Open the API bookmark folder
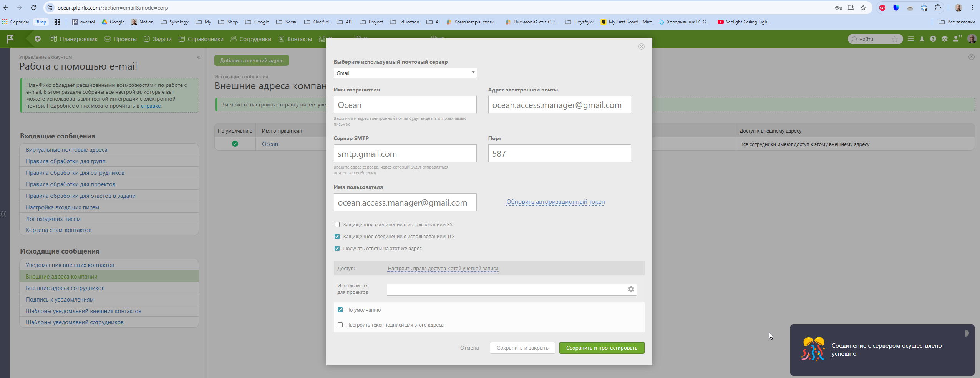The width and height of the screenshot is (980, 378). pyautogui.click(x=345, y=22)
